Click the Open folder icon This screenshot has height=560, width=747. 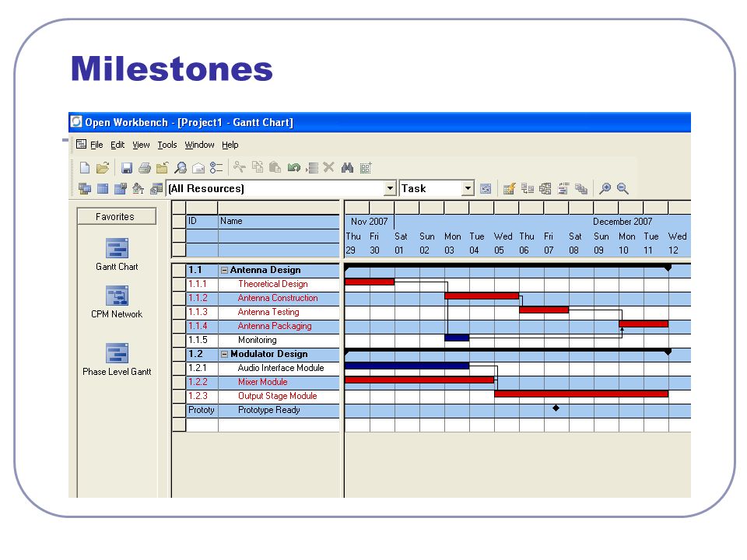pyautogui.click(x=103, y=168)
